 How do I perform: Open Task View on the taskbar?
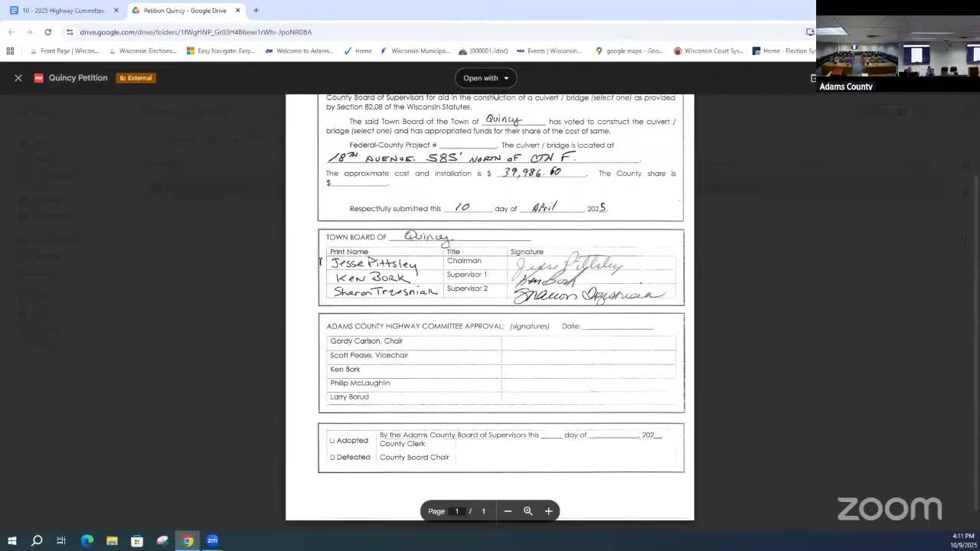point(61,540)
